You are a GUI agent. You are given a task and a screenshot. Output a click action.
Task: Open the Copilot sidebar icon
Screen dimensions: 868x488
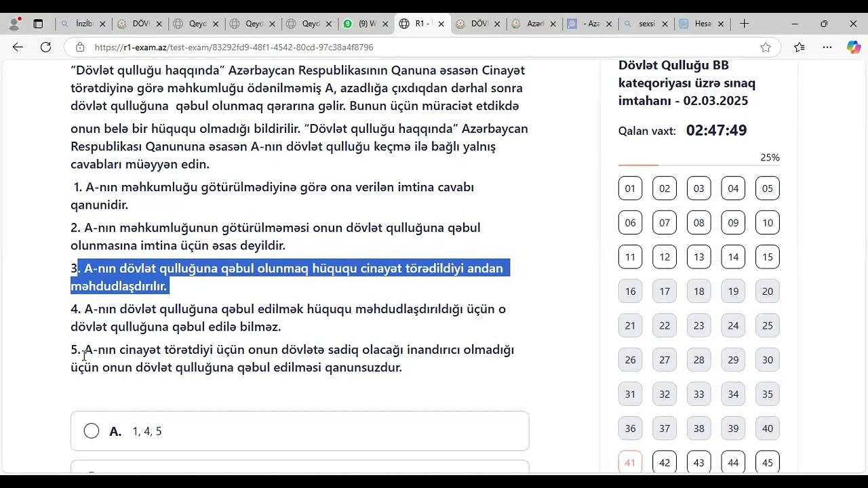point(854,47)
